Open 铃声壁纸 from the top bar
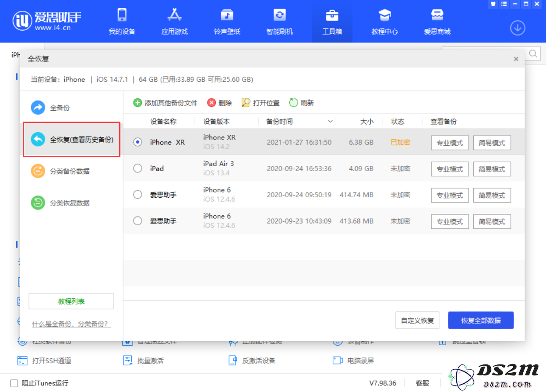This screenshot has width=546, height=392. 227,21
